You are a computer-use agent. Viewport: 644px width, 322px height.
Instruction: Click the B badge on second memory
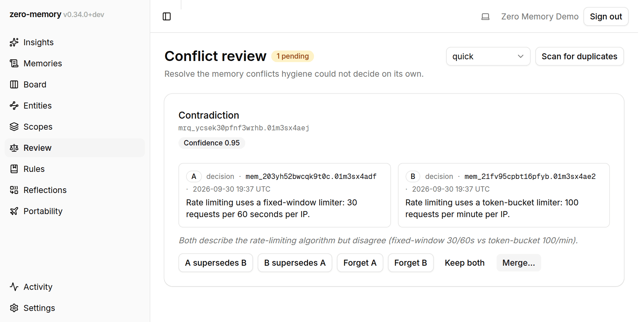pos(413,176)
